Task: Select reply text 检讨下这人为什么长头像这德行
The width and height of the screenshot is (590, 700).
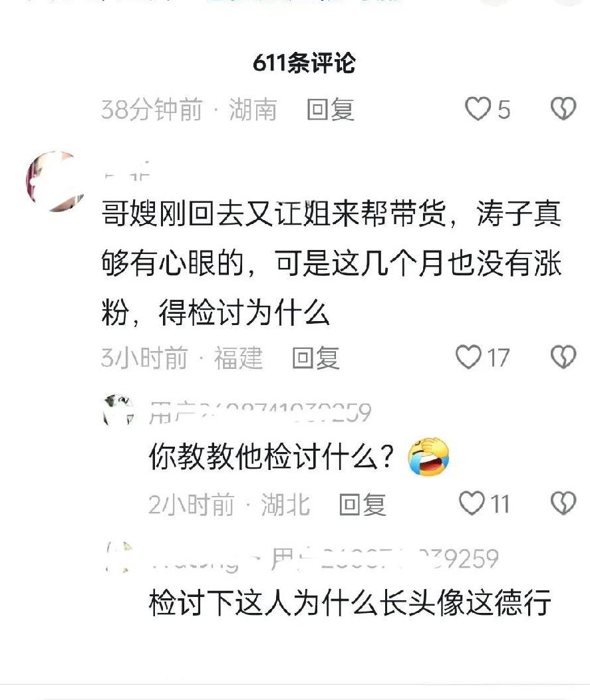Action: 350,603
